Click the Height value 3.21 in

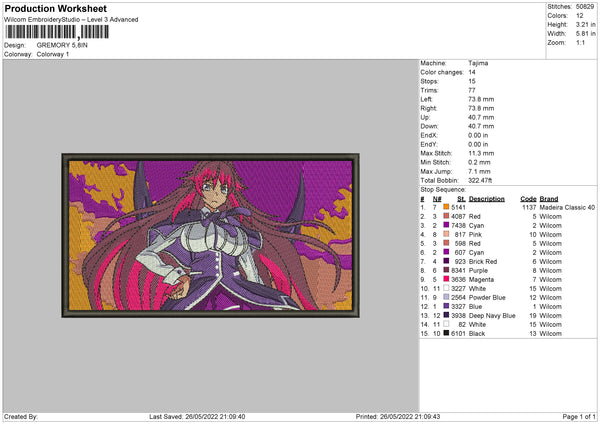point(586,24)
